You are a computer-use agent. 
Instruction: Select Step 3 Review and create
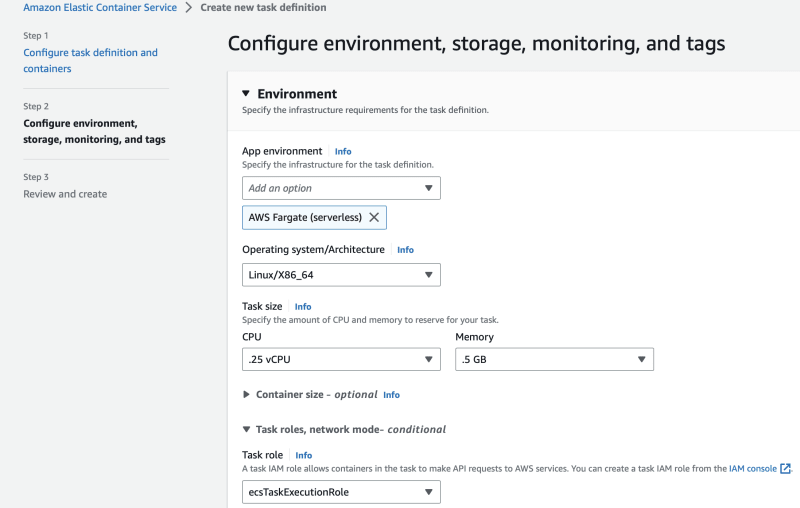65,194
